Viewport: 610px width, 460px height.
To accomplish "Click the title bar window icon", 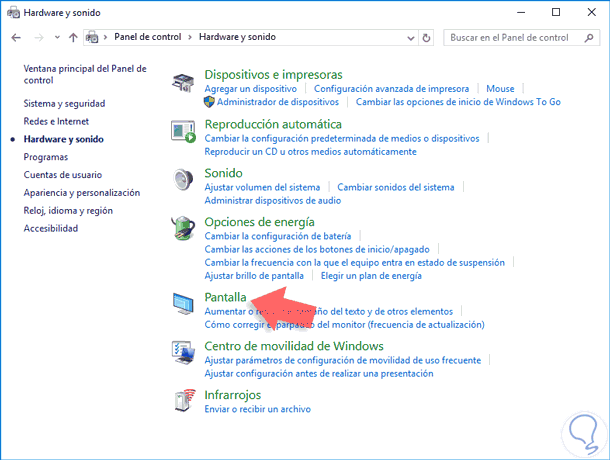I will pyautogui.click(x=14, y=12).
